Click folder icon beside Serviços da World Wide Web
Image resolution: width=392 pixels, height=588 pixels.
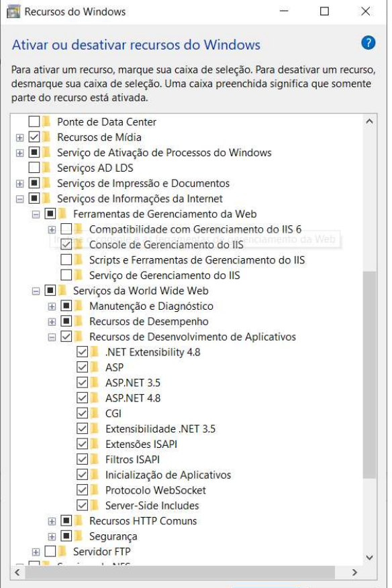[x=62, y=290]
